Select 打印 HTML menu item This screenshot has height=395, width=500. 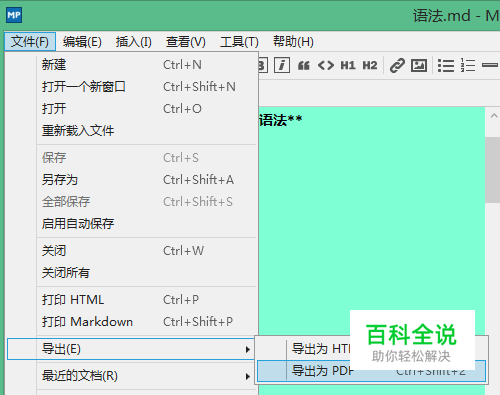pos(147,300)
